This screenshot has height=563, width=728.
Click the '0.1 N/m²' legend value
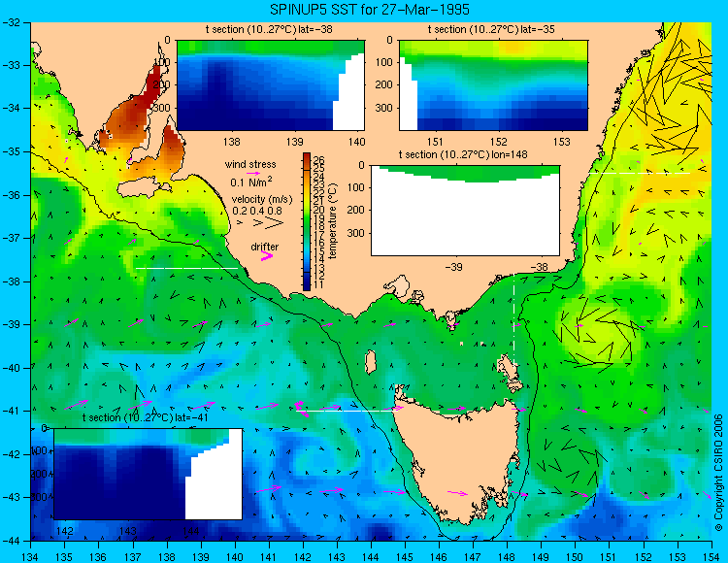251,182
